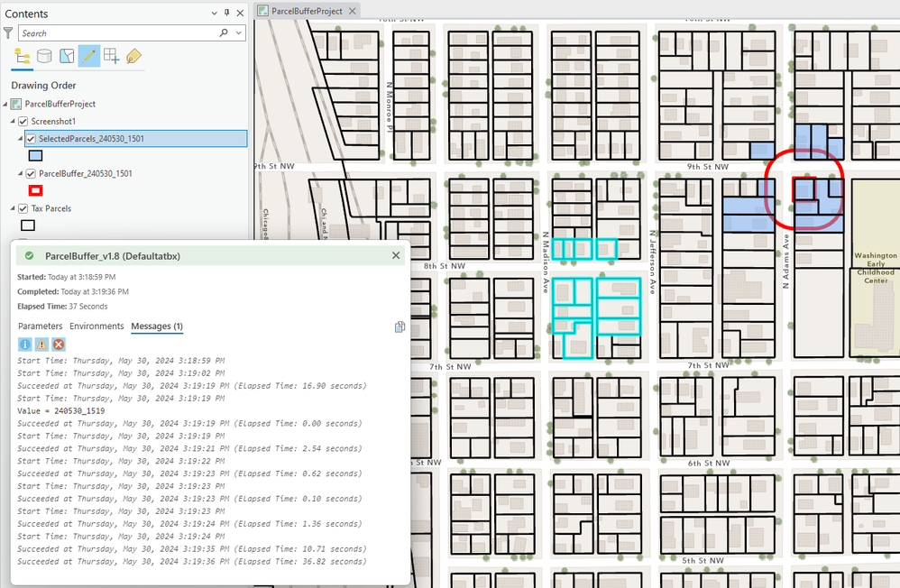Image resolution: width=900 pixels, height=588 pixels.
Task: Collapse the ParcelBufferProject map tree
Action: [6, 104]
